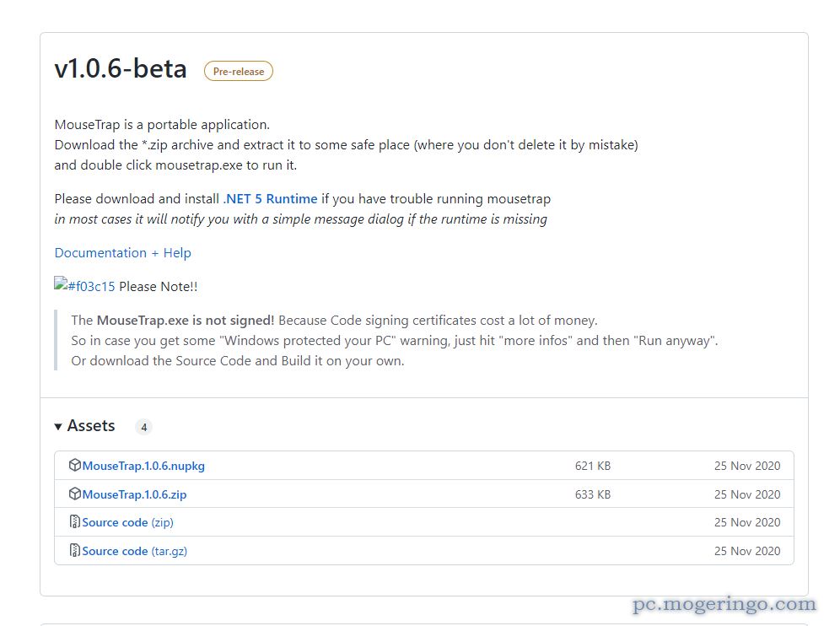Click 'MouseTrap.exe is not signed!' bold text
This screenshot has width=840, height=626.
coord(186,321)
